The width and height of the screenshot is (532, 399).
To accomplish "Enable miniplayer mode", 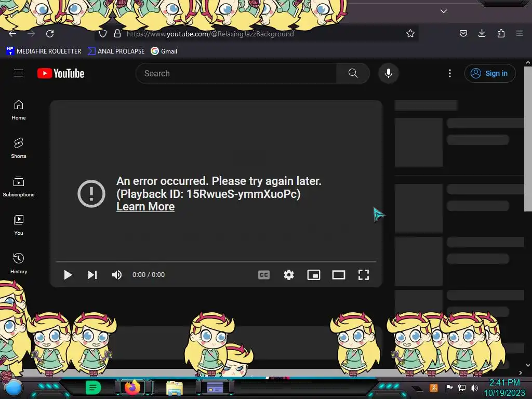I will (x=313, y=275).
